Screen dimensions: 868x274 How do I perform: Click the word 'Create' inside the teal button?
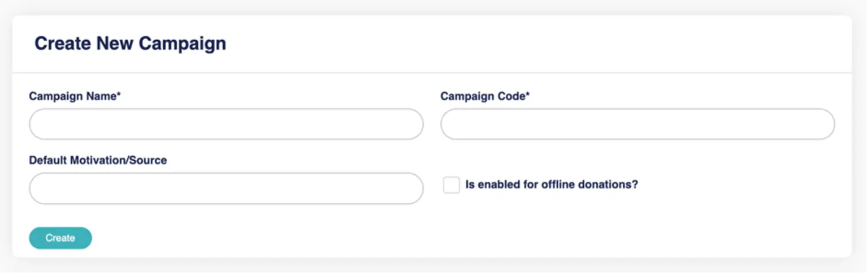click(x=60, y=238)
